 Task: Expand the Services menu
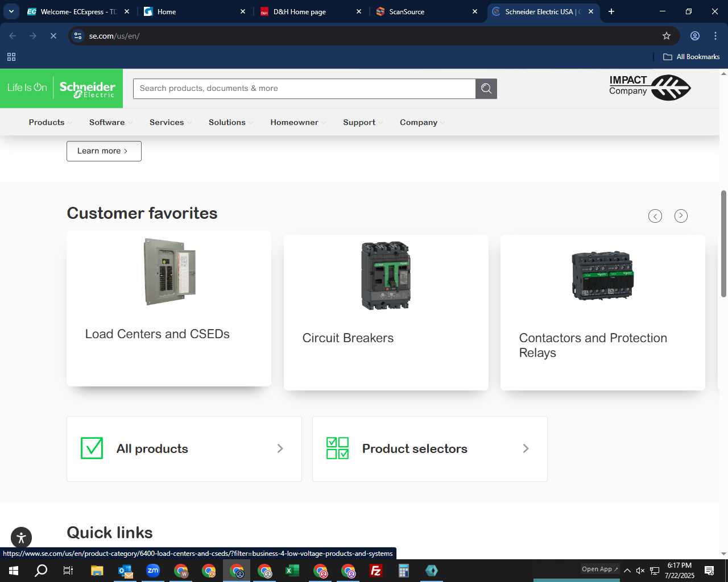tap(171, 122)
